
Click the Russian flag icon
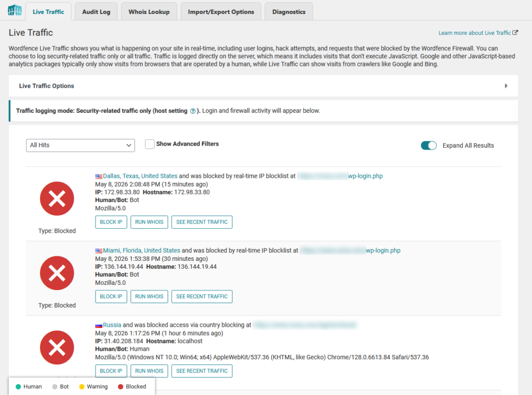click(x=99, y=325)
